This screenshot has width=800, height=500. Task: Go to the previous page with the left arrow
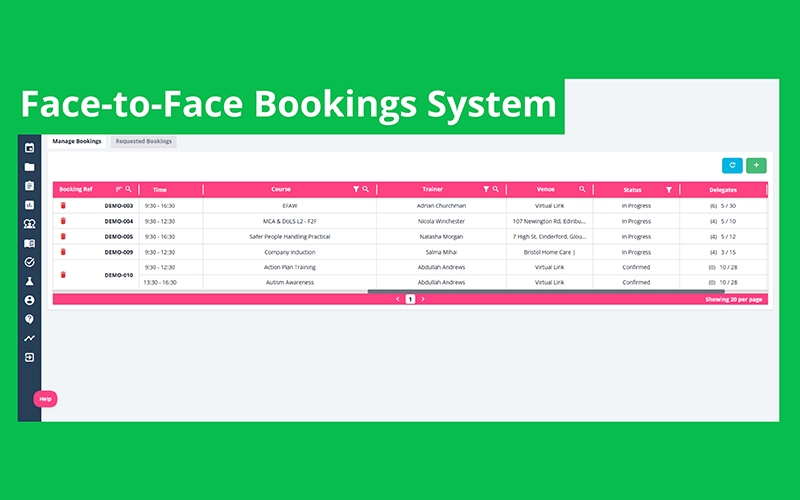[x=398, y=299]
